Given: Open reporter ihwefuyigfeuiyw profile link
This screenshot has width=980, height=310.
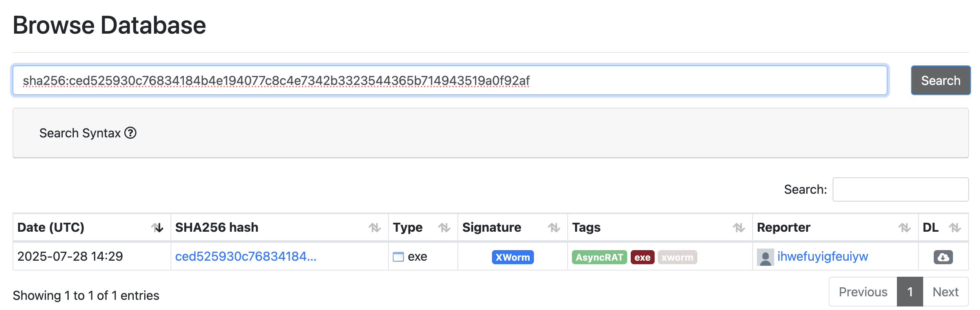Looking at the screenshot, I should [822, 257].
